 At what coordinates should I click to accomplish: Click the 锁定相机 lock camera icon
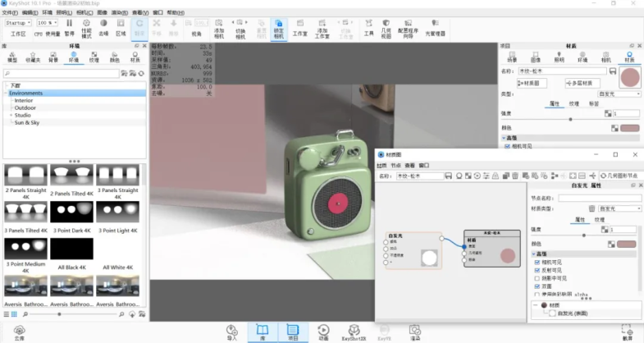[x=279, y=26]
